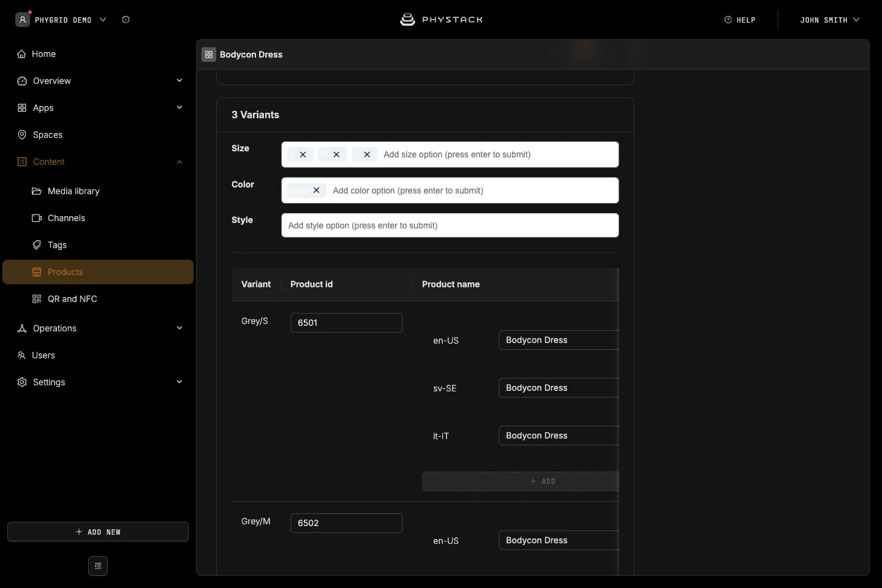The width and height of the screenshot is (882, 588).
Task: Remove the M size option chip
Action: pyautogui.click(x=336, y=154)
